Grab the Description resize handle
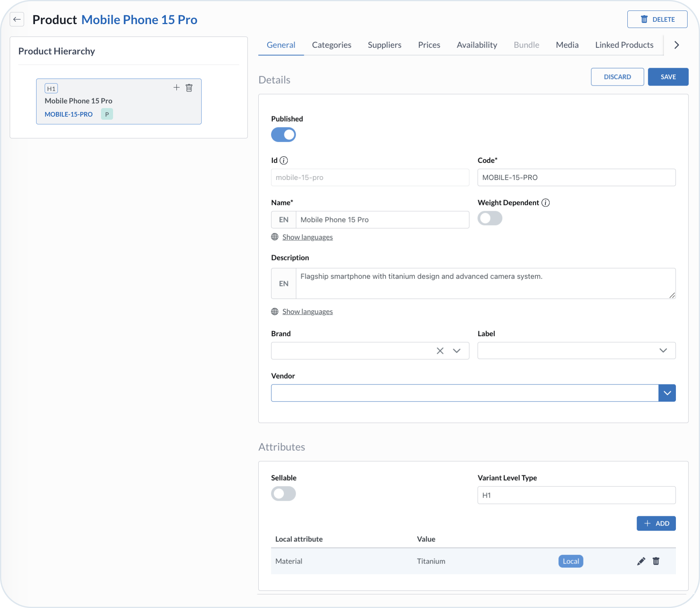Image resolution: width=700 pixels, height=608 pixels. pos(672,295)
